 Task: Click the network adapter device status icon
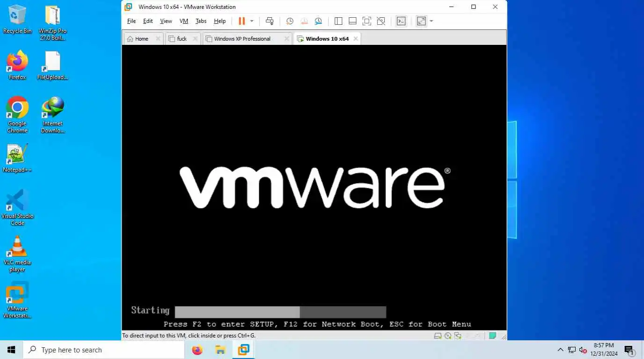tap(458, 336)
